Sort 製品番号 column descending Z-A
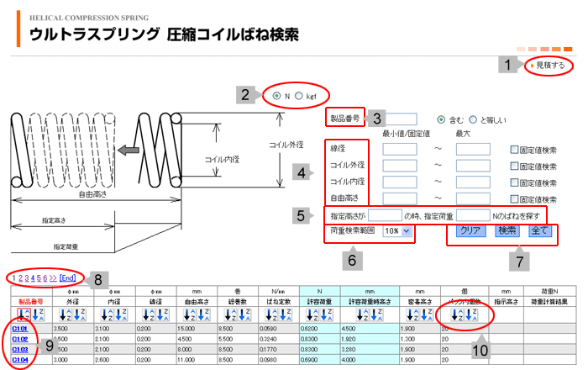Image resolution: width=588 pixels, height=370 pixels. pos(39,314)
